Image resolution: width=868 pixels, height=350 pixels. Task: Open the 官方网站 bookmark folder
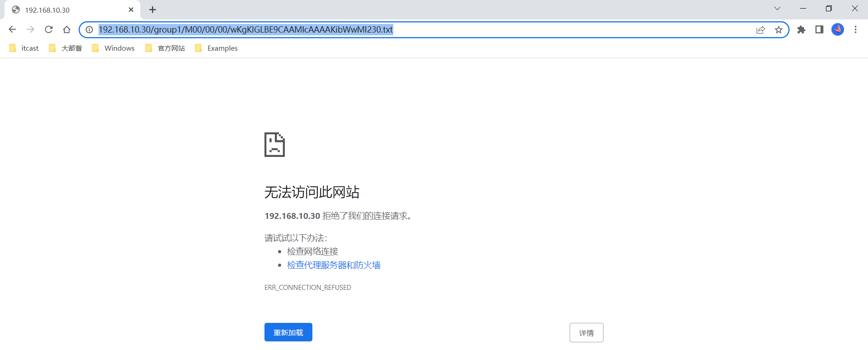pos(165,48)
